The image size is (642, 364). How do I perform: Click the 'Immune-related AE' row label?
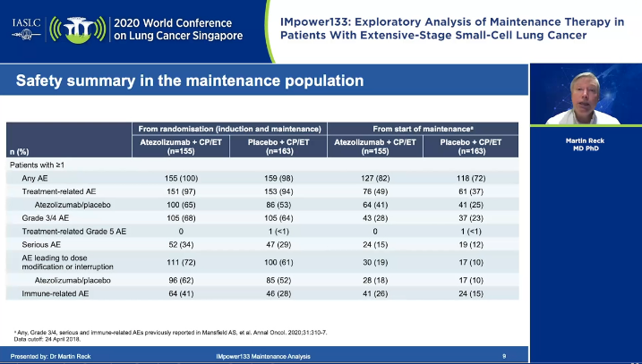pos(56,293)
